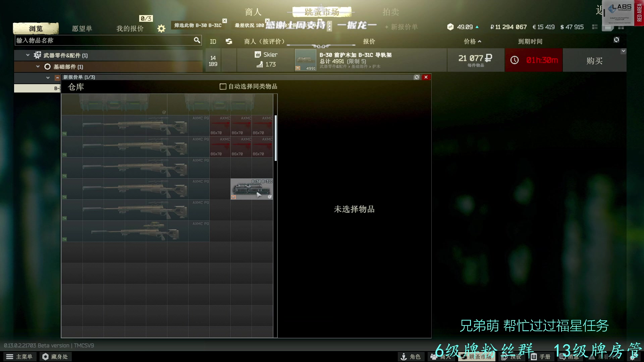This screenshot has height=362, width=644.
Task: Click the Skier trader icon
Action: (258, 54)
